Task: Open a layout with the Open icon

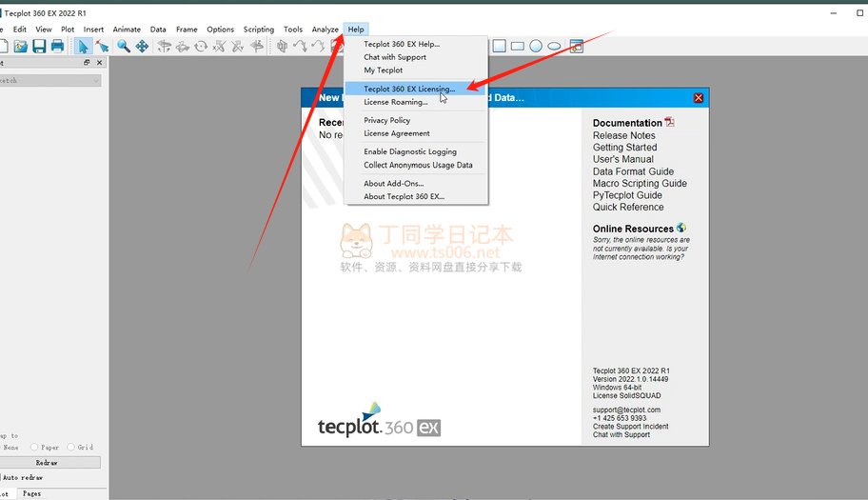Action: 21,46
